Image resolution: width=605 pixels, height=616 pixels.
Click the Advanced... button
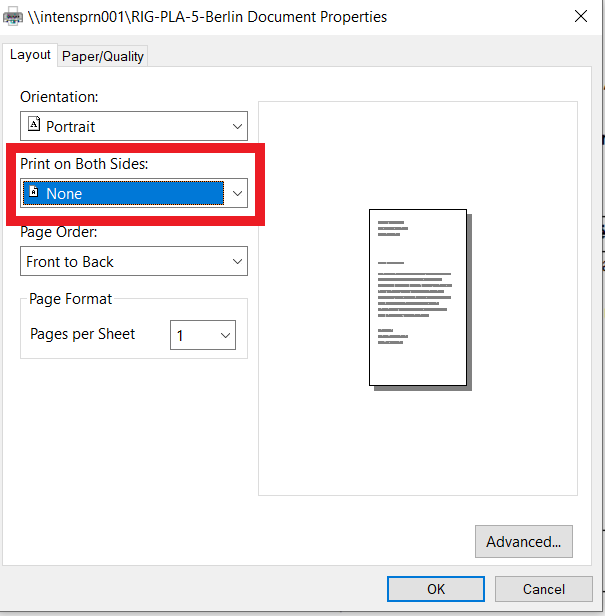(x=524, y=542)
